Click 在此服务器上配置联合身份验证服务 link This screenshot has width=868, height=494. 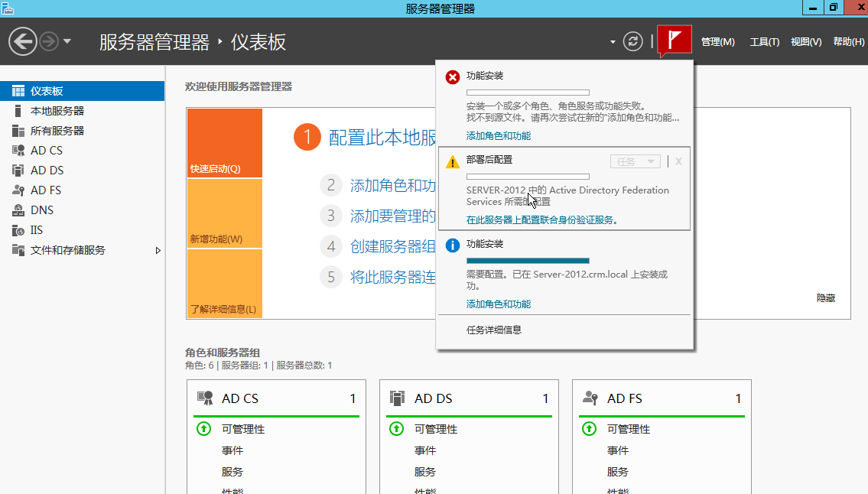click(541, 220)
